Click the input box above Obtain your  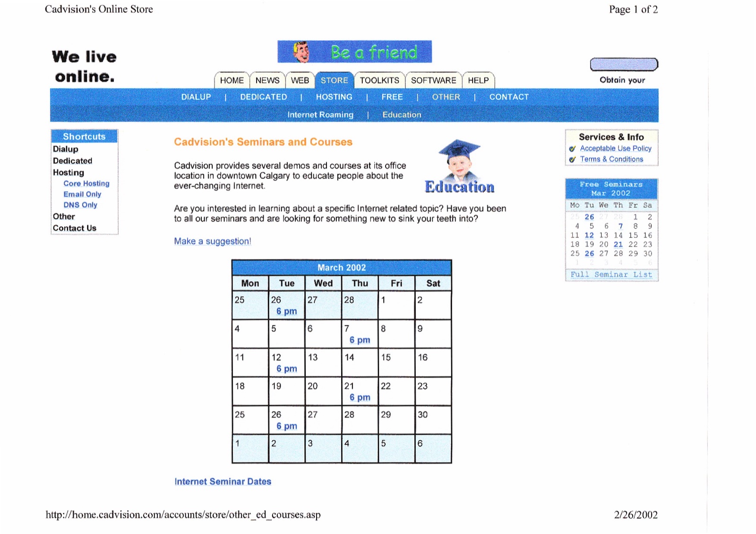624,64
